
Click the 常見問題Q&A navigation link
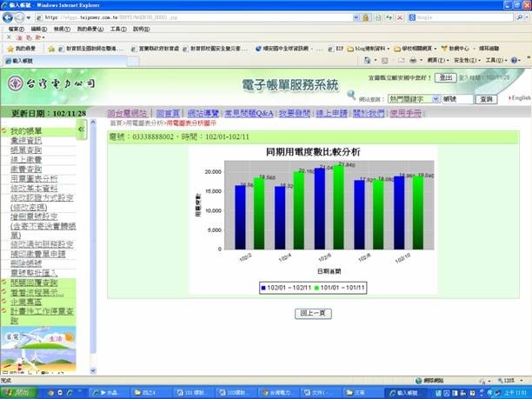pyautogui.click(x=249, y=113)
